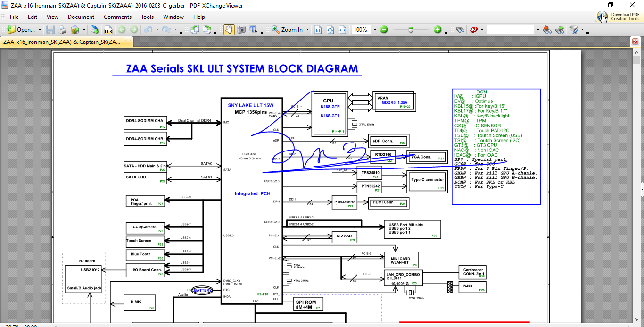This screenshot has width=644, height=327.
Task: Open the View menu
Action: [53, 17]
